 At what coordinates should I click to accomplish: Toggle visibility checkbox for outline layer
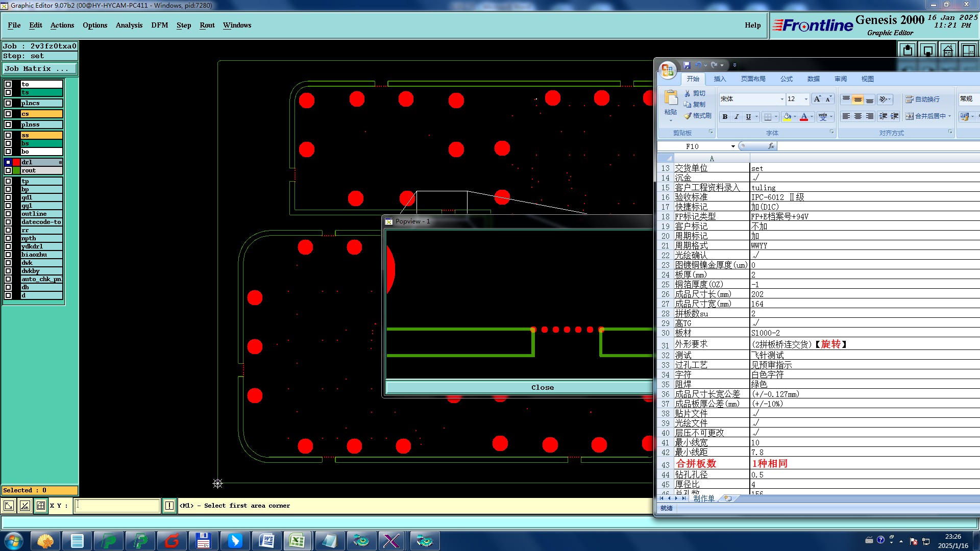8,214
